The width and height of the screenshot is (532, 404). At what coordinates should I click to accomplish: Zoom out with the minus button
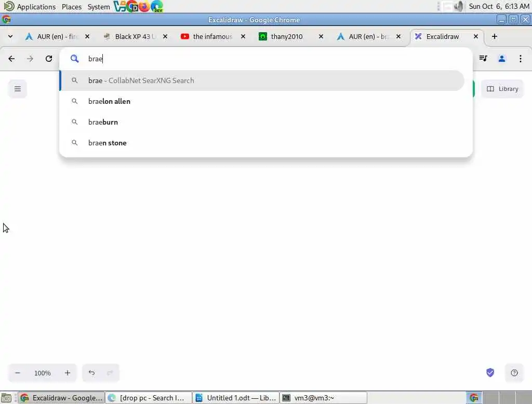point(18,373)
